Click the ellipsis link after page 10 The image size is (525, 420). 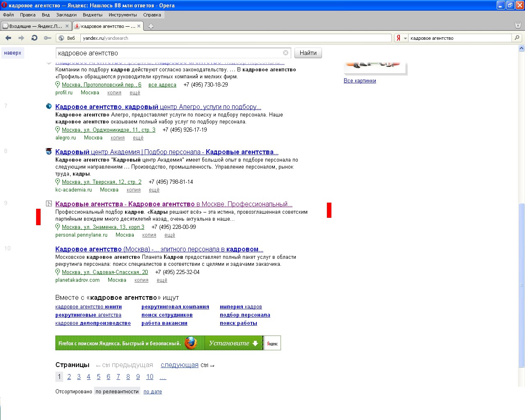[163, 377]
